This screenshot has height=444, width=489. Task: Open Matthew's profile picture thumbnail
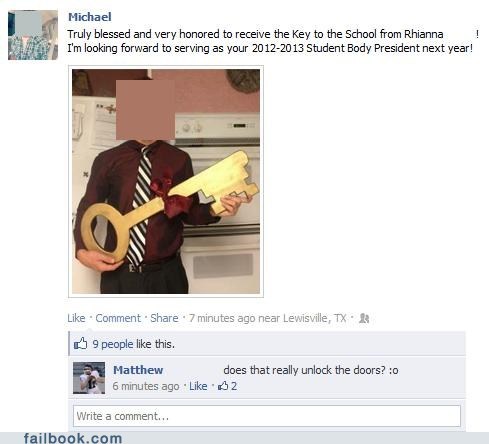pos(89,378)
